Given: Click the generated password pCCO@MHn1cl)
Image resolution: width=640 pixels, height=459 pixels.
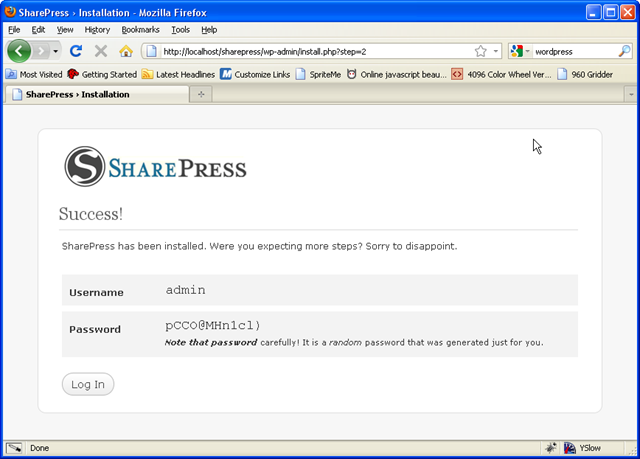Looking at the screenshot, I should pyautogui.click(x=213, y=325).
